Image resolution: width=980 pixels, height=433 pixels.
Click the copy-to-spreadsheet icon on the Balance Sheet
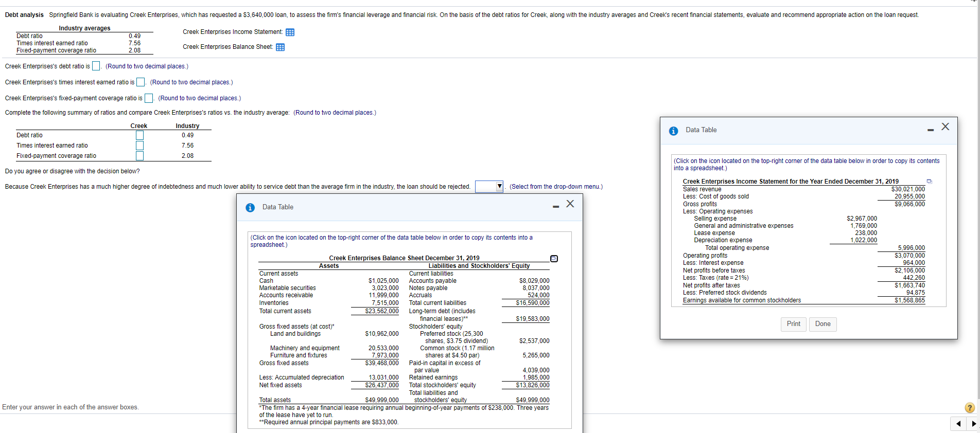554,258
